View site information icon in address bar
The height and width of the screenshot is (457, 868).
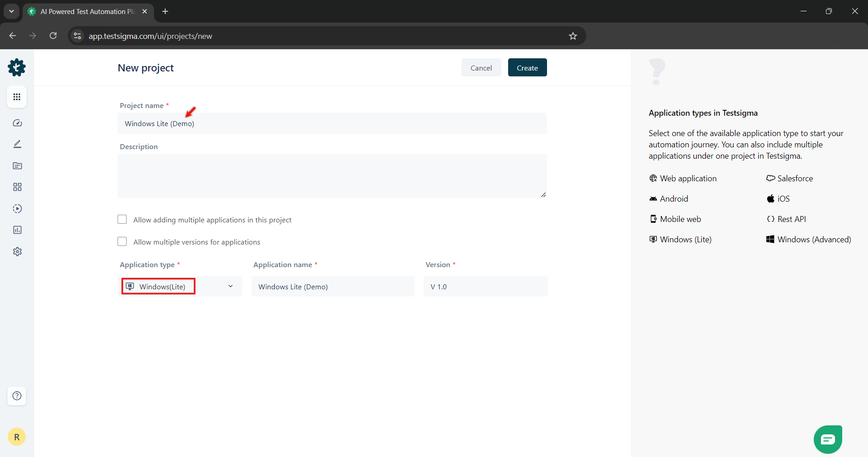point(78,36)
